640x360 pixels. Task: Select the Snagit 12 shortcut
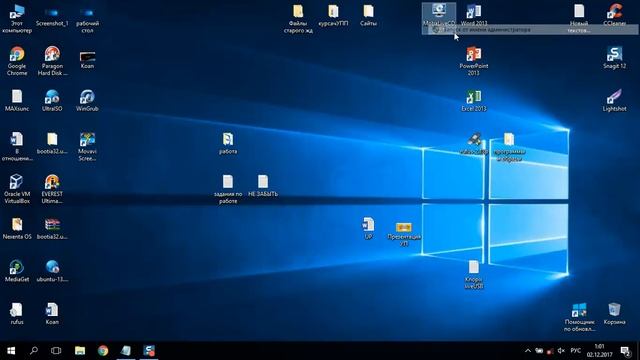click(615, 58)
